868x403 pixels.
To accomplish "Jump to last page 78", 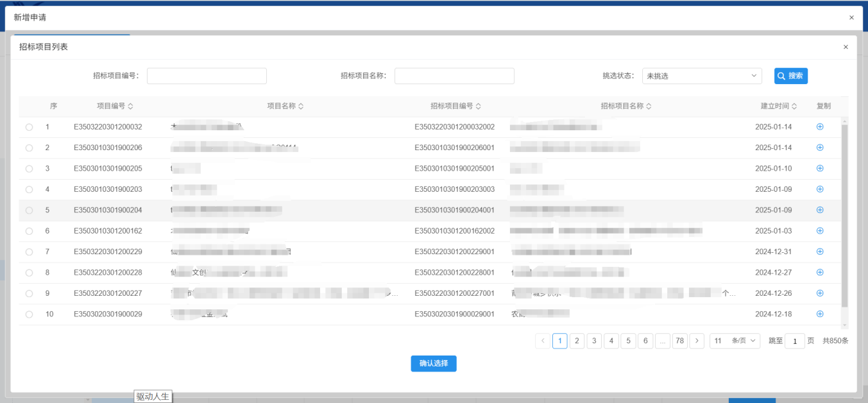I will (x=679, y=341).
